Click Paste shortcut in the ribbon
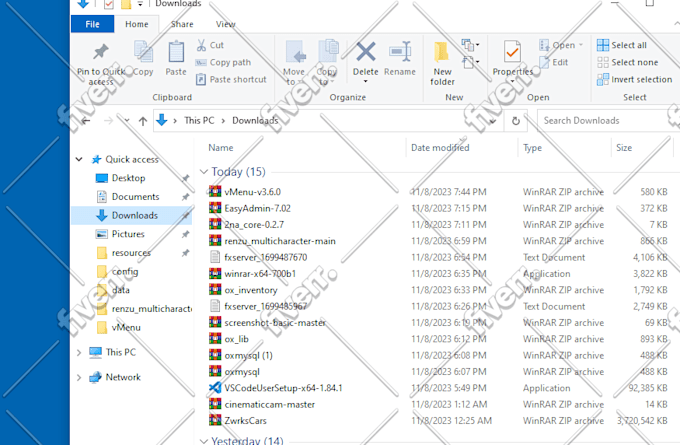680x445 pixels. pyautogui.click(x=231, y=79)
